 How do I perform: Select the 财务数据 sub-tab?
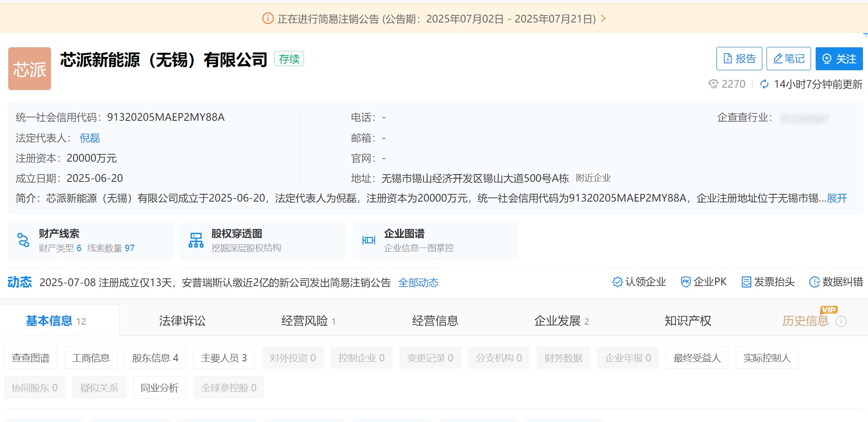point(564,358)
